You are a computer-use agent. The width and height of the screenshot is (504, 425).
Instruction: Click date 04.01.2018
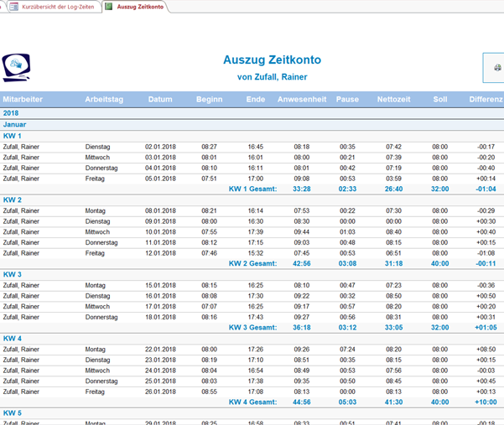pos(160,168)
